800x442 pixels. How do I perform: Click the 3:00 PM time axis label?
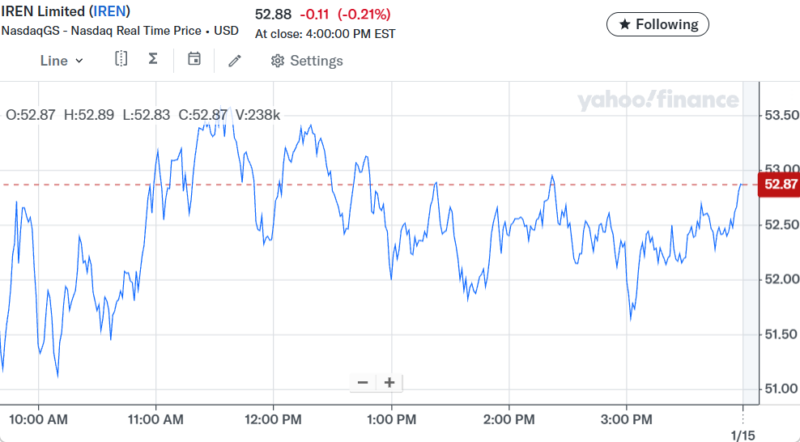click(x=627, y=417)
